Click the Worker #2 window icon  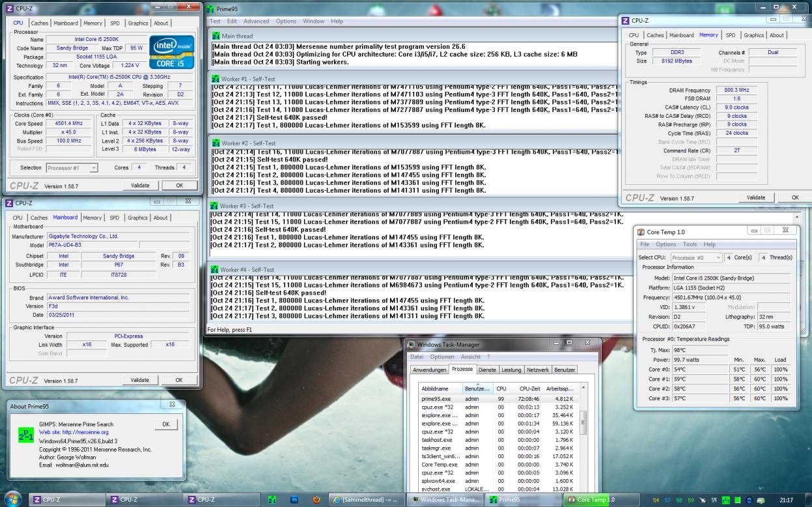coord(216,143)
